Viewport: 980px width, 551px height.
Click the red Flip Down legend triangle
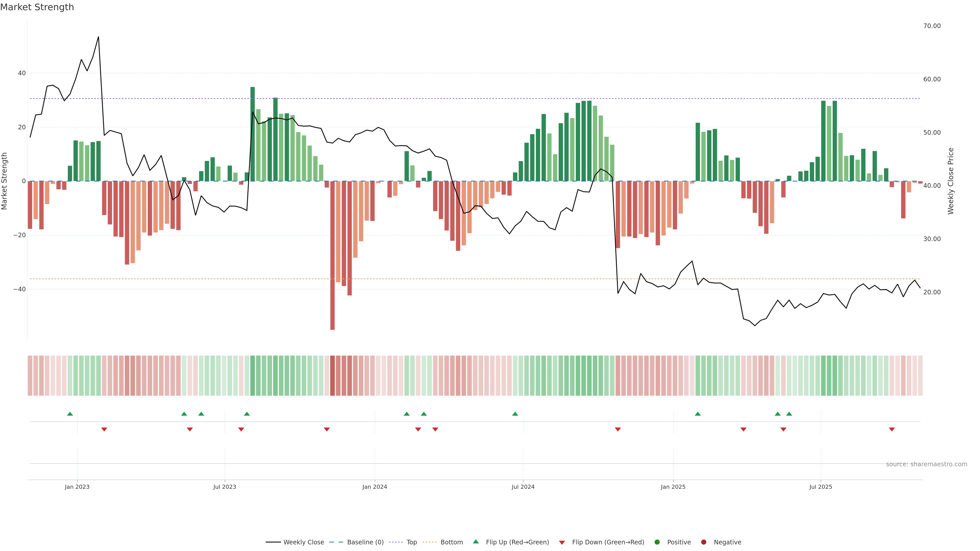click(x=562, y=543)
